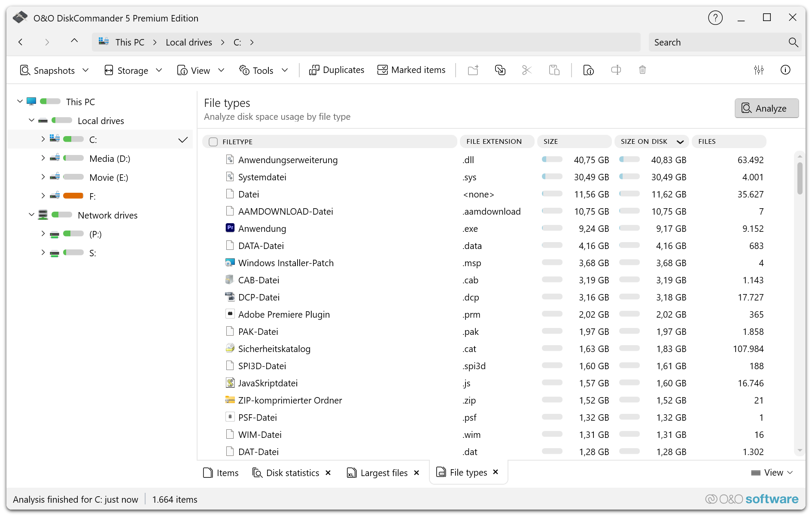Screen dimensions: 812x516
Task: Click the vertical scrollbar thumb in file list
Action: point(800,178)
